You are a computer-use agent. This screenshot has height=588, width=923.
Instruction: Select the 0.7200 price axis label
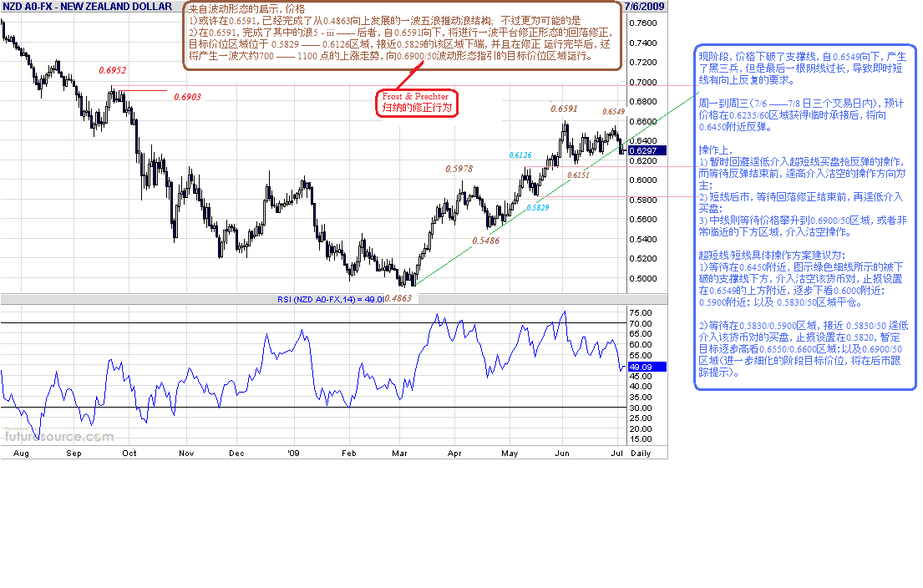643,63
